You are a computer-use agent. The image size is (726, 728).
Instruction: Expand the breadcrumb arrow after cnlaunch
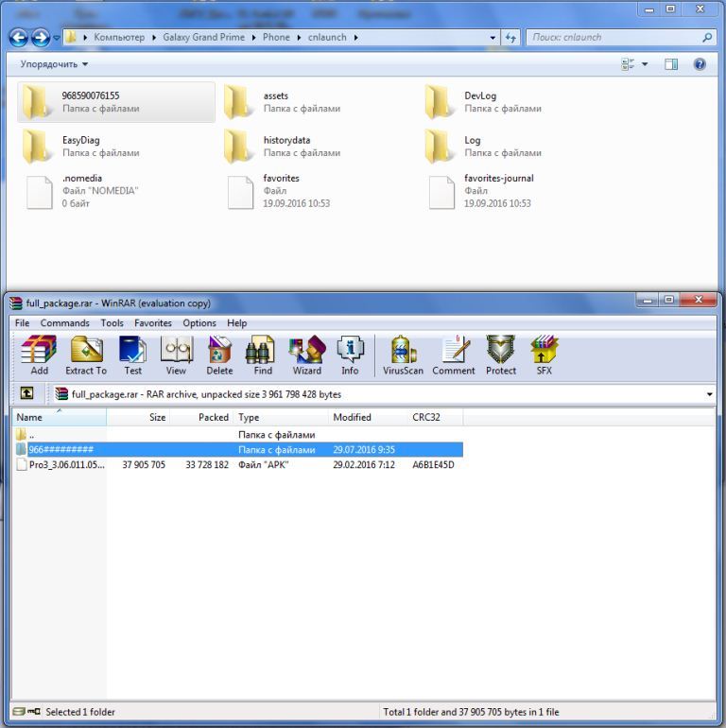click(x=355, y=38)
